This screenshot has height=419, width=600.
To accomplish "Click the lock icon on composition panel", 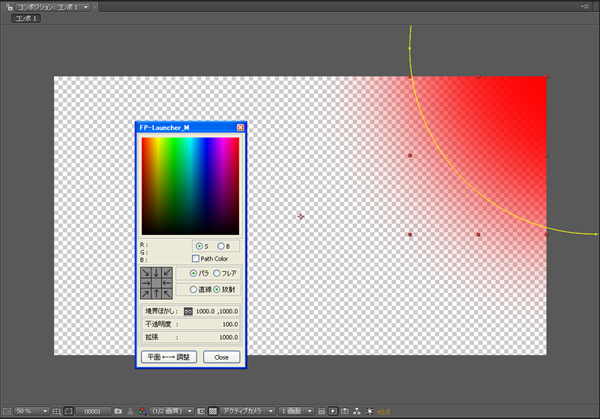I will tap(9, 7).
